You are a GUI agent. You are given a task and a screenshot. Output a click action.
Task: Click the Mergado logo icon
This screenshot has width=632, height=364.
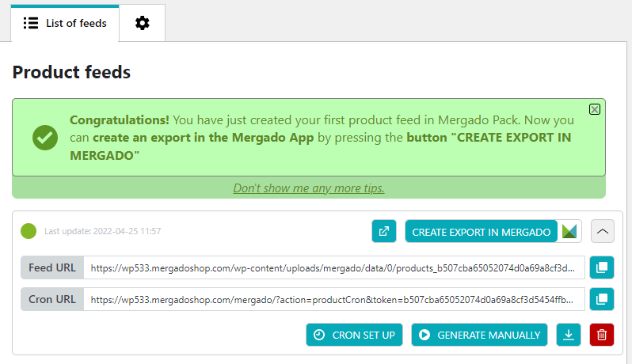pos(570,232)
